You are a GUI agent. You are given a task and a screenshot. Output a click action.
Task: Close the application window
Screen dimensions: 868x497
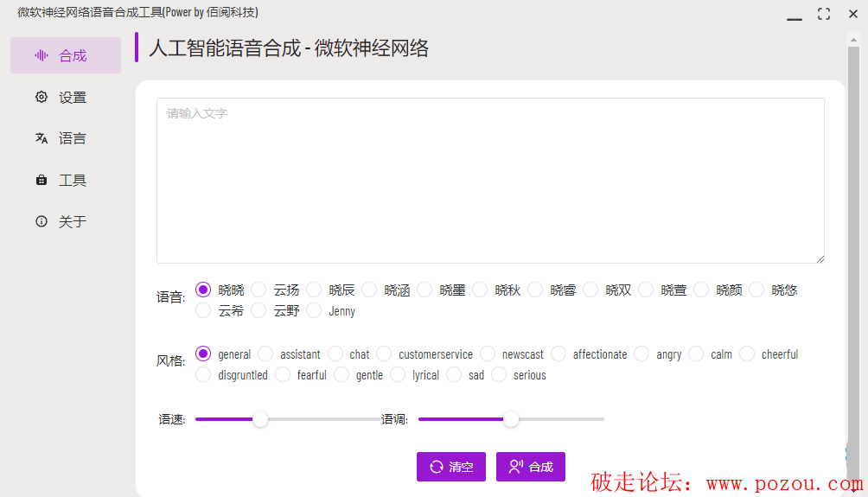pos(853,14)
